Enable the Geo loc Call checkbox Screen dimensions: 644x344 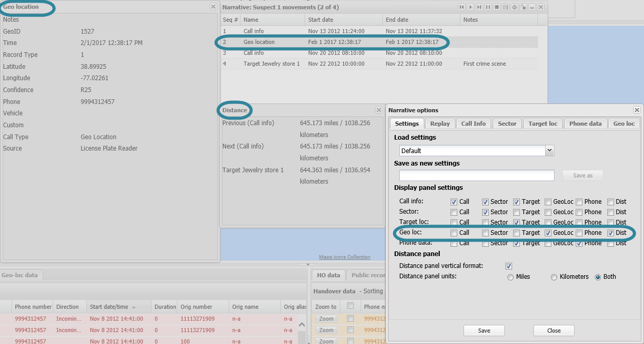coord(454,233)
